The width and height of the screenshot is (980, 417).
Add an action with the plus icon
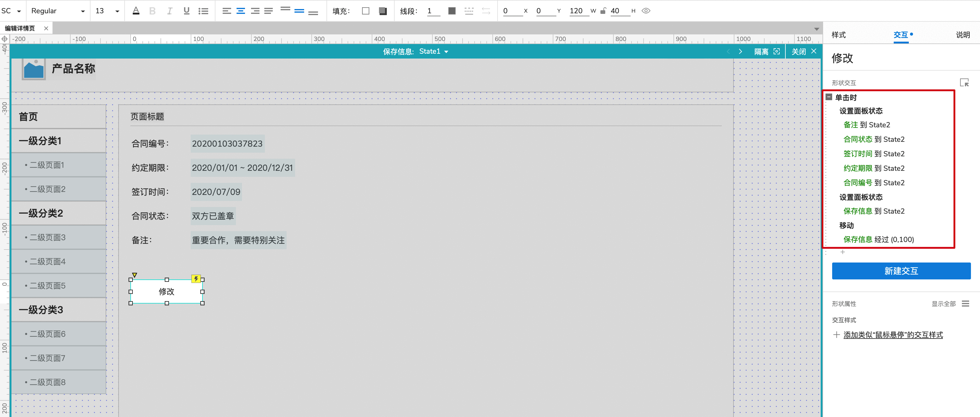pyautogui.click(x=842, y=252)
